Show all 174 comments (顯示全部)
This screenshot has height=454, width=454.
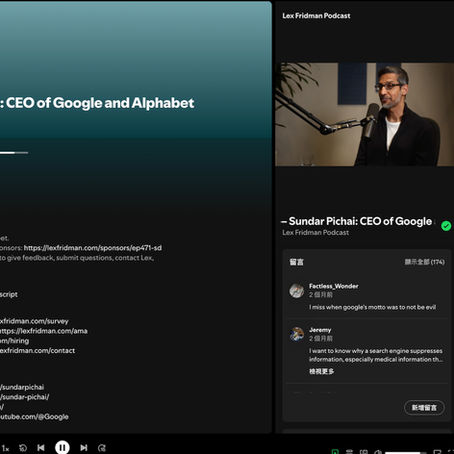pyautogui.click(x=424, y=262)
